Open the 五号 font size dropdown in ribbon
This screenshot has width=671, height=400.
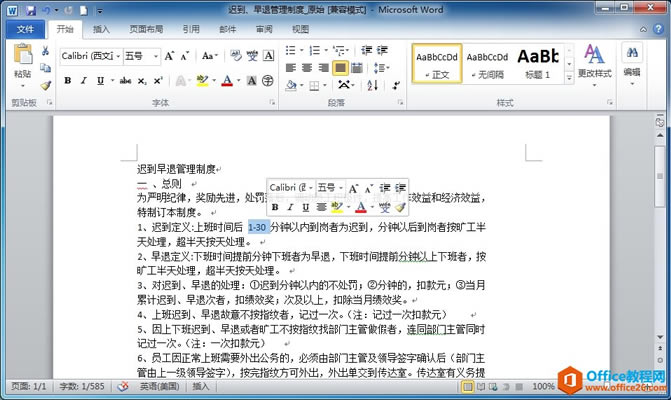(x=156, y=56)
